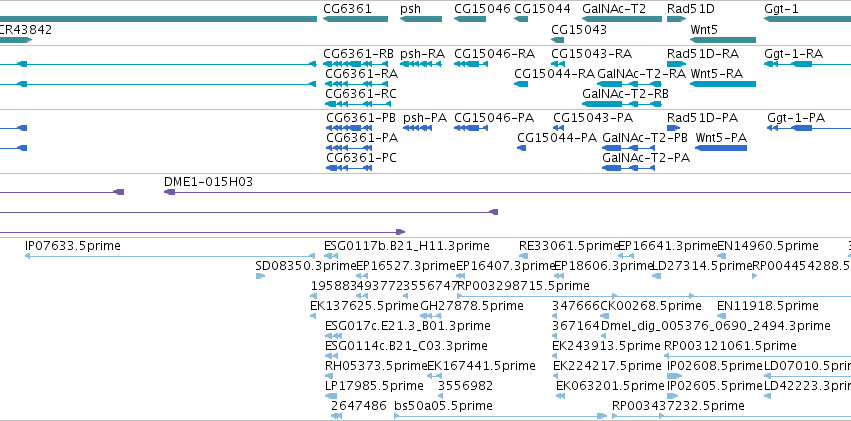Click the CG15046-RA transcript label
The image size is (851, 421).
point(494,54)
